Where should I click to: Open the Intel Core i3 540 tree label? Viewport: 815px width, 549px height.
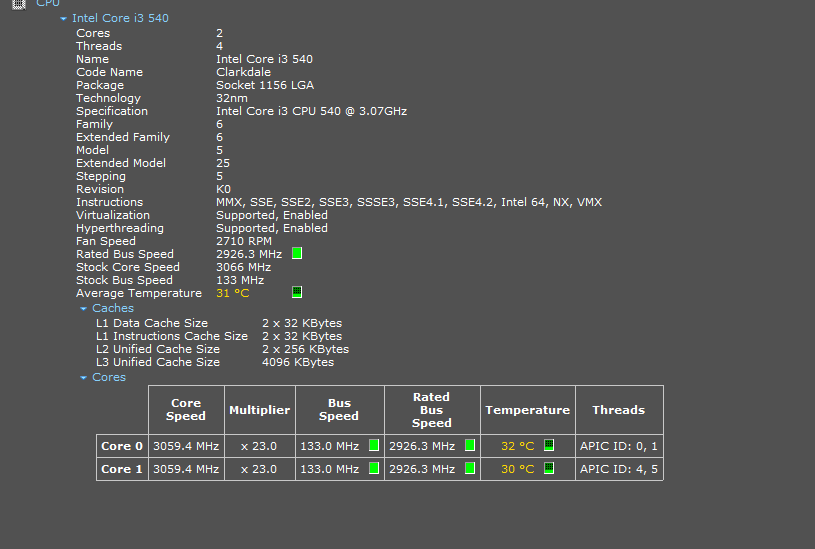[x=120, y=18]
